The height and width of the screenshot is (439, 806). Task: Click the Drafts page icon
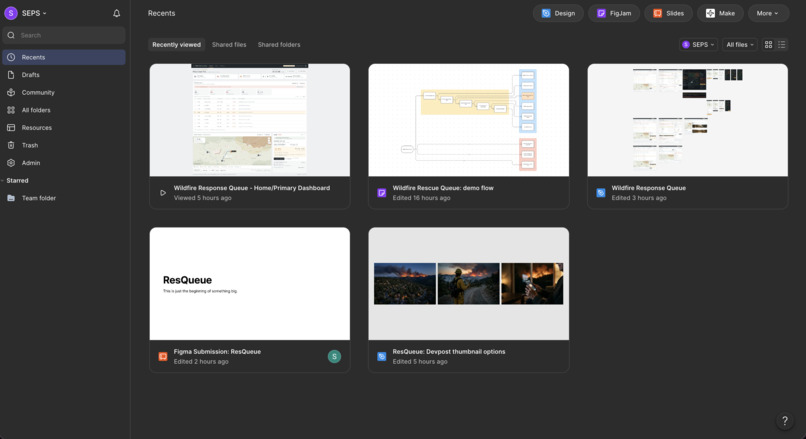pyautogui.click(x=11, y=75)
